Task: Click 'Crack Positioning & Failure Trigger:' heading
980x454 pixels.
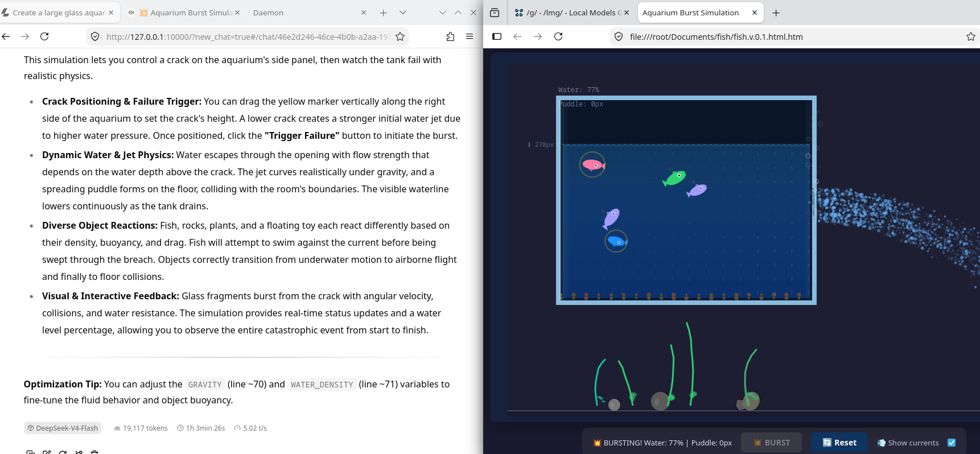Action: tap(122, 101)
